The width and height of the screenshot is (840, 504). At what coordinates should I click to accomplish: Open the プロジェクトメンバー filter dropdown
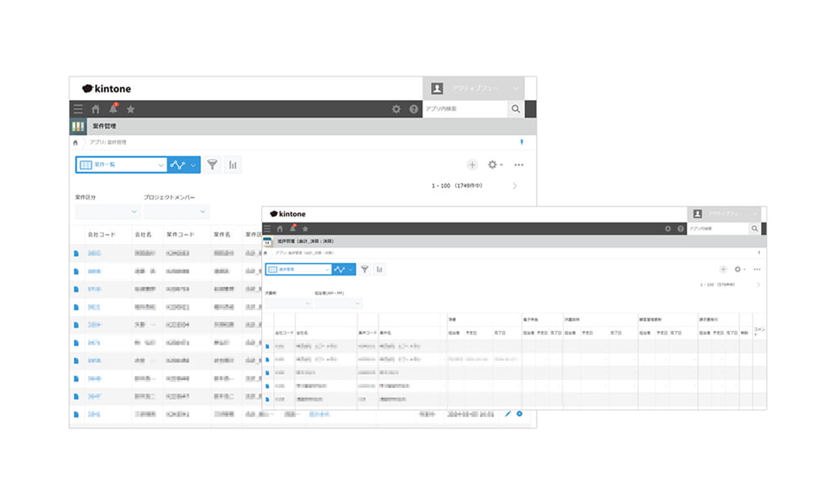pyautogui.click(x=175, y=212)
